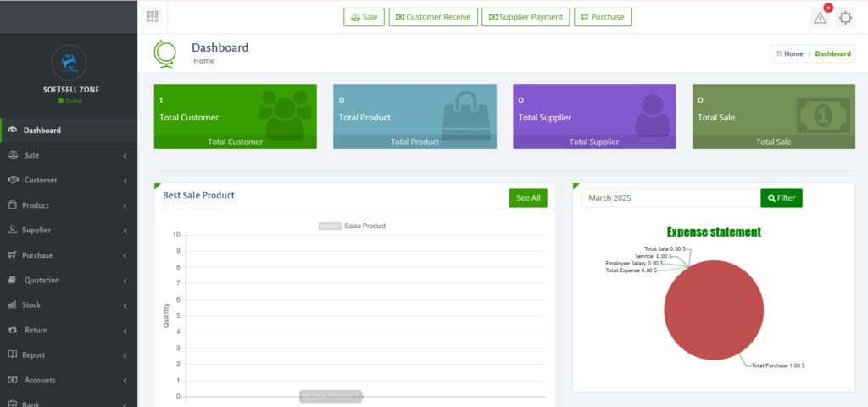Screen dimensions: 868x407
Task: Expand the Report sidebar menu
Action: [x=69, y=354]
